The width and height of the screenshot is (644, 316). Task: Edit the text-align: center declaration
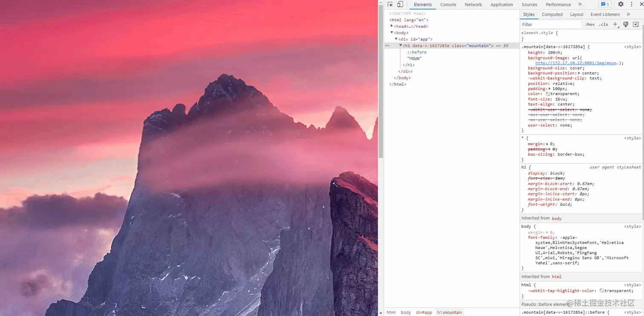[x=551, y=104]
